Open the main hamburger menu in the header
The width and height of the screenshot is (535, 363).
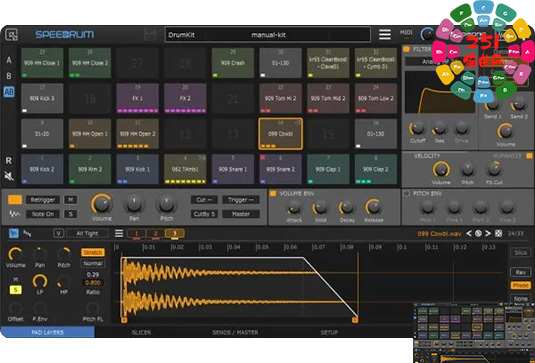(385, 34)
